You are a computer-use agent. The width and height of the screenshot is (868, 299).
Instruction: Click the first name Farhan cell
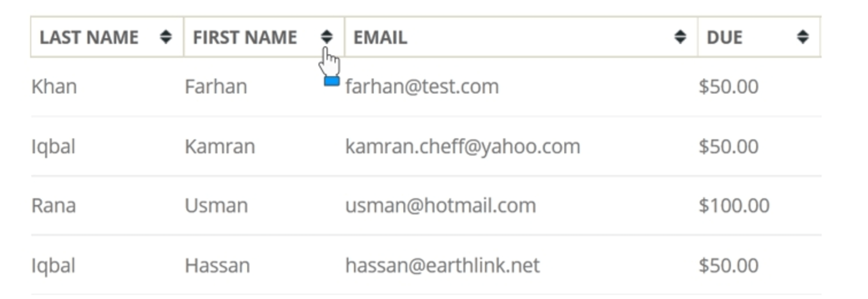216,87
